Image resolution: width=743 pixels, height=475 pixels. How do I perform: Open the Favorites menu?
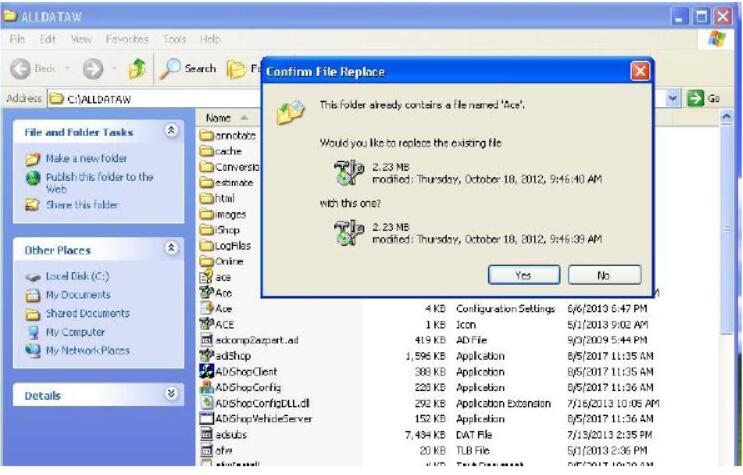click(127, 39)
